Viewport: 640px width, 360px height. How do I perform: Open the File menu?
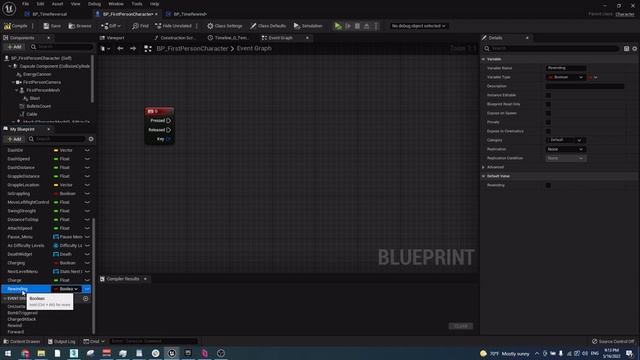25,4
